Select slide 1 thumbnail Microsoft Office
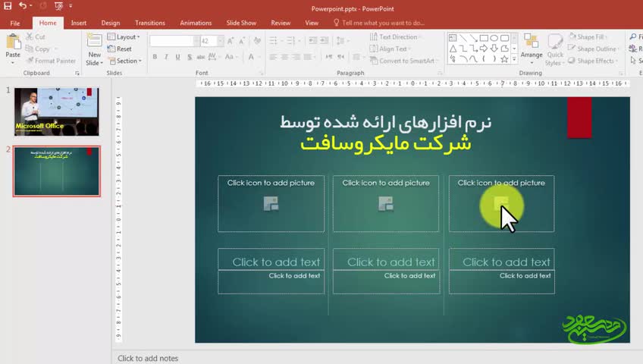643x364 pixels. click(57, 111)
